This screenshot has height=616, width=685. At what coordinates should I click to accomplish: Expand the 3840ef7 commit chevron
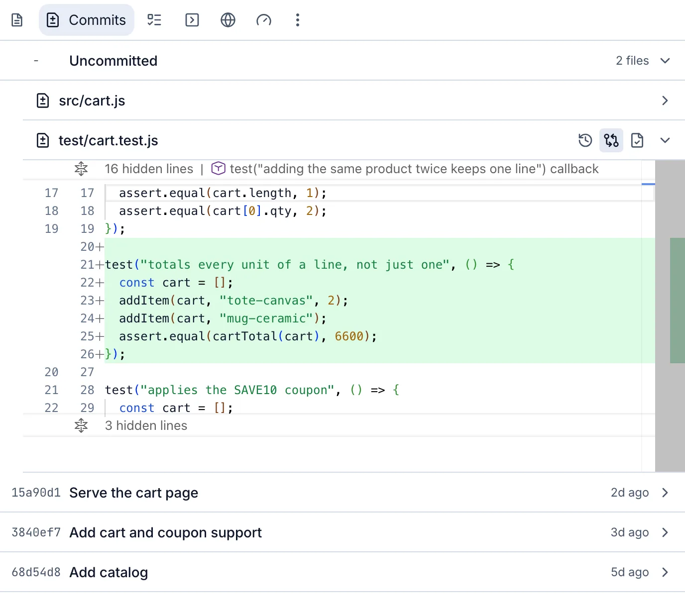[x=665, y=532]
